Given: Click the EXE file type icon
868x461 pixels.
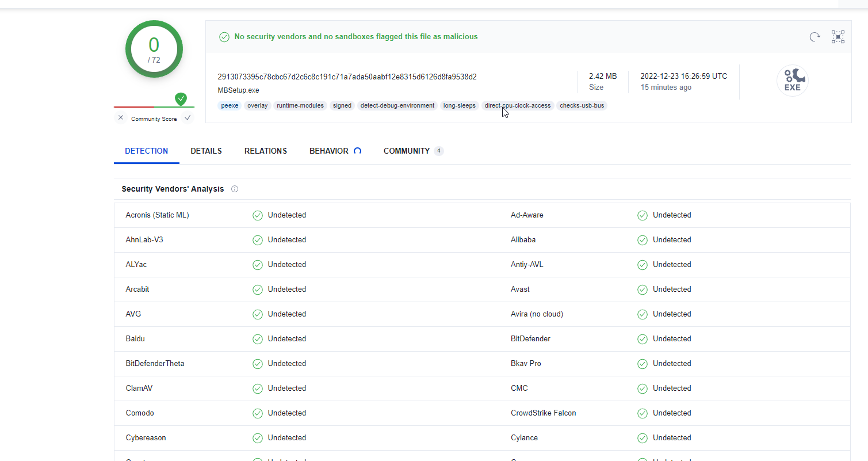Looking at the screenshot, I should point(792,81).
